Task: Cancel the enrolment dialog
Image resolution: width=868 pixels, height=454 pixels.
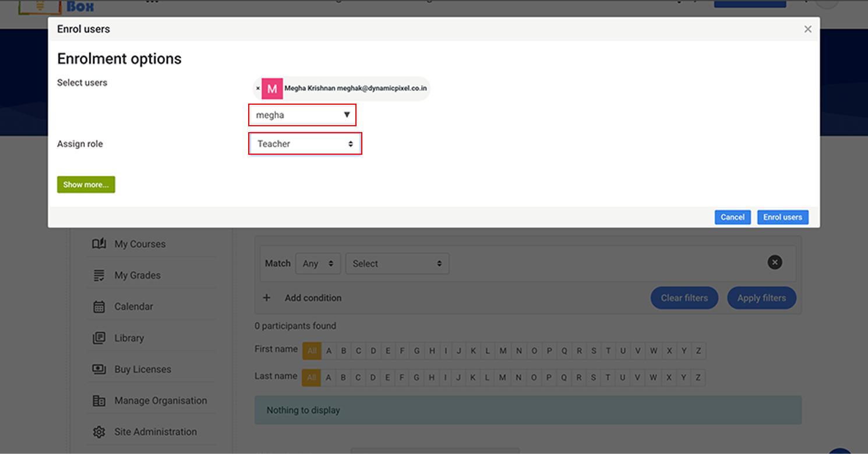Action: click(x=732, y=217)
